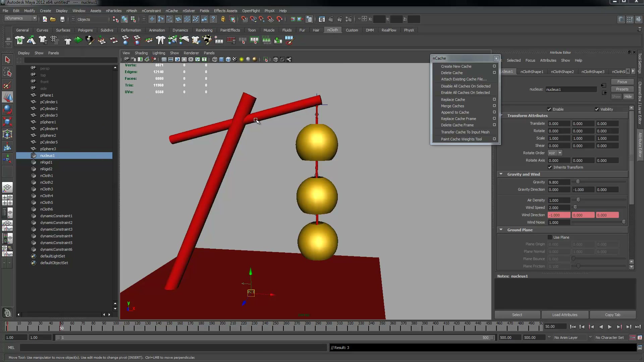Click the play forward playback button
The width and height of the screenshot is (644, 362).
[x=610, y=327]
